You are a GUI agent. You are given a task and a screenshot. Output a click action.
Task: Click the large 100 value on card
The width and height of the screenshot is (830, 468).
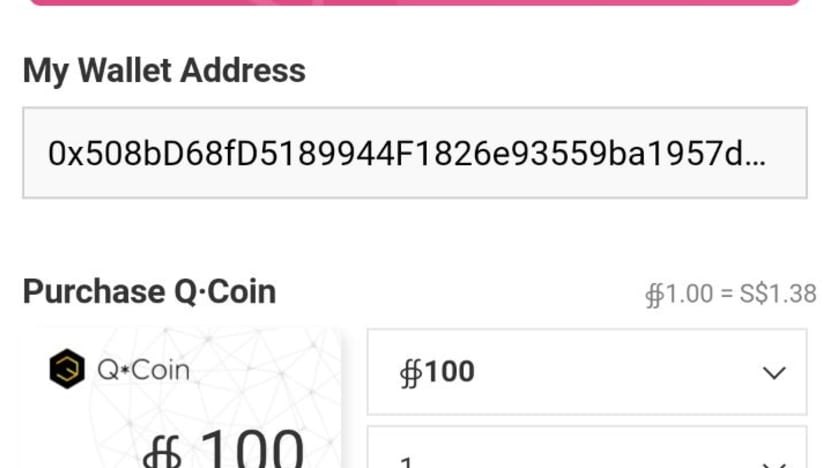point(252,449)
